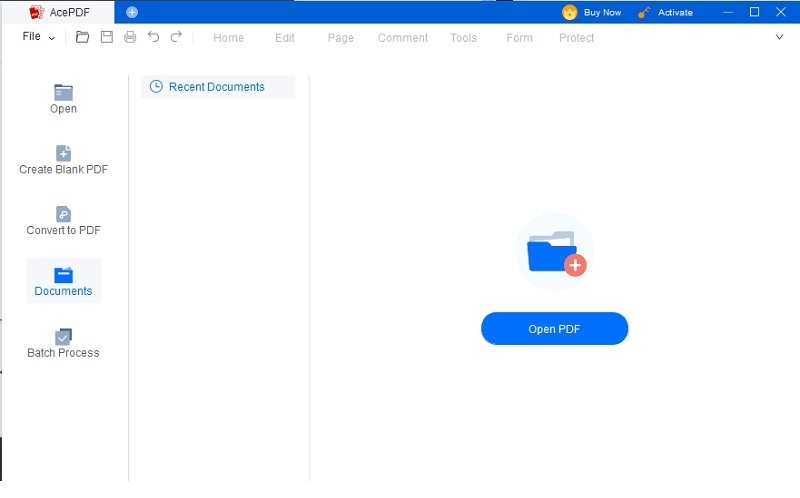This screenshot has width=800, height=498.
Task: Click the Buy Now link
Action: [602, 12]
